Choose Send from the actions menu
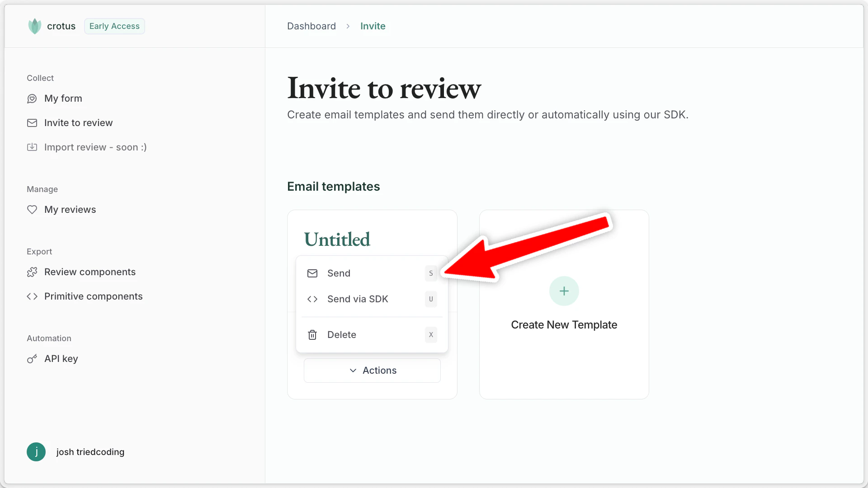The image size is (868, 488). (372, 273)
